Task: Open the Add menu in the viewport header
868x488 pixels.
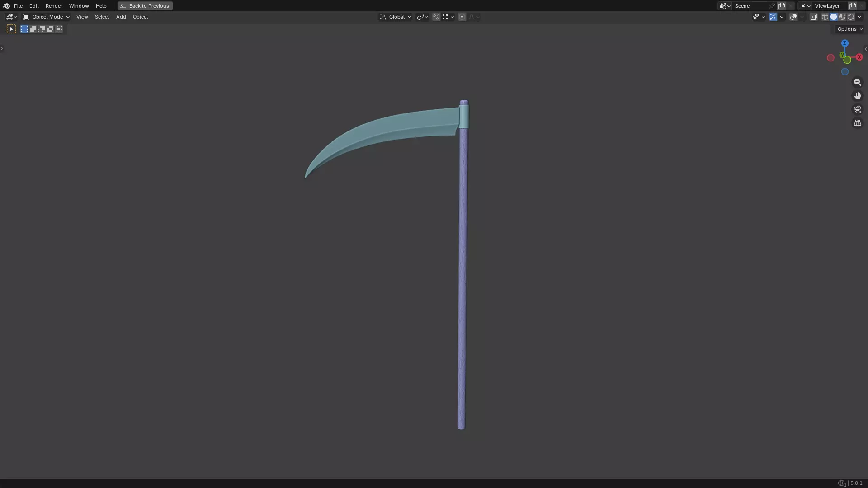Action: pos(121,17)
